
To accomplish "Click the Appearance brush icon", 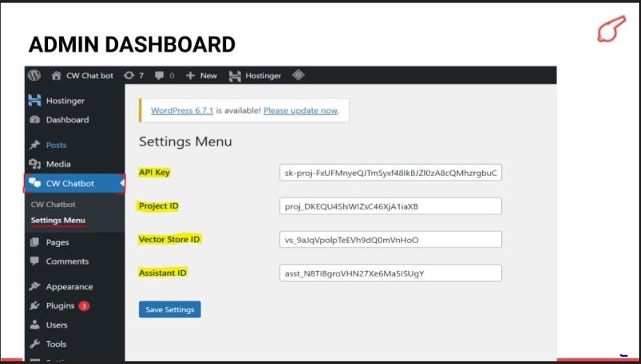I will [35, 286].
